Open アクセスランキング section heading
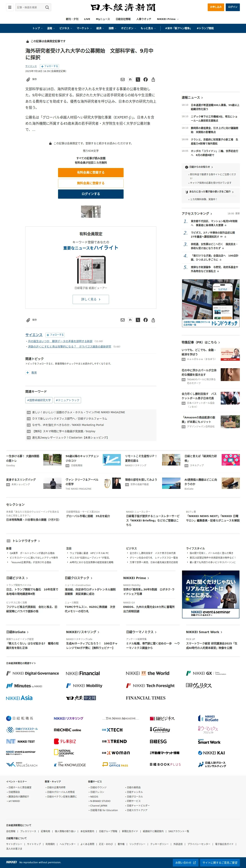246x868 pixels. [197, 214]
